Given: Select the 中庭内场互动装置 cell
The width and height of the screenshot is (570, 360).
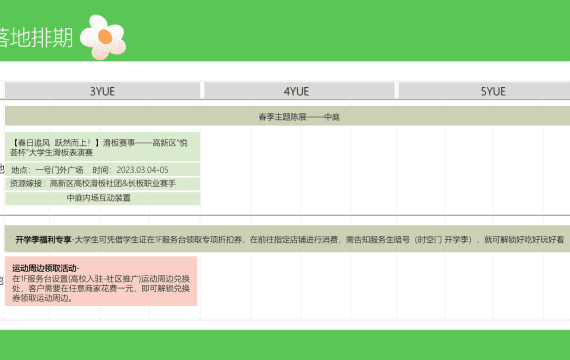Looking at the screenshot, I should [103, 198].
